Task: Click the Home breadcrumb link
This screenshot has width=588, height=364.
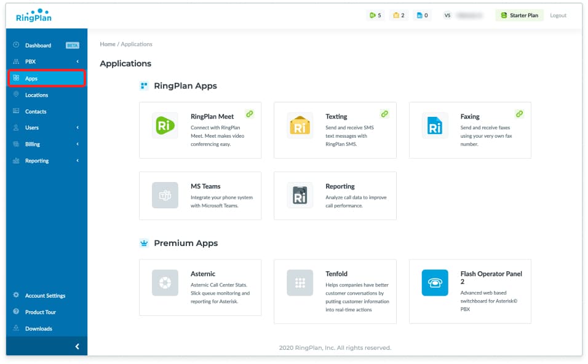Action: tap(108, 44)
